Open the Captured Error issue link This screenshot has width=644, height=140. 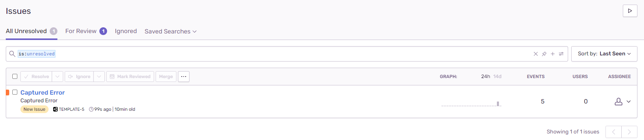click(x=42, y=93)
